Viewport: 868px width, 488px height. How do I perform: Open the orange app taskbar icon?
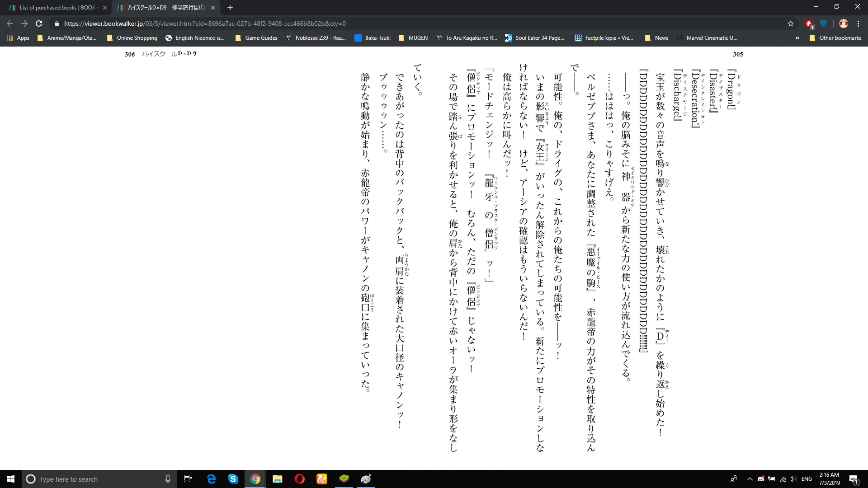322,479
